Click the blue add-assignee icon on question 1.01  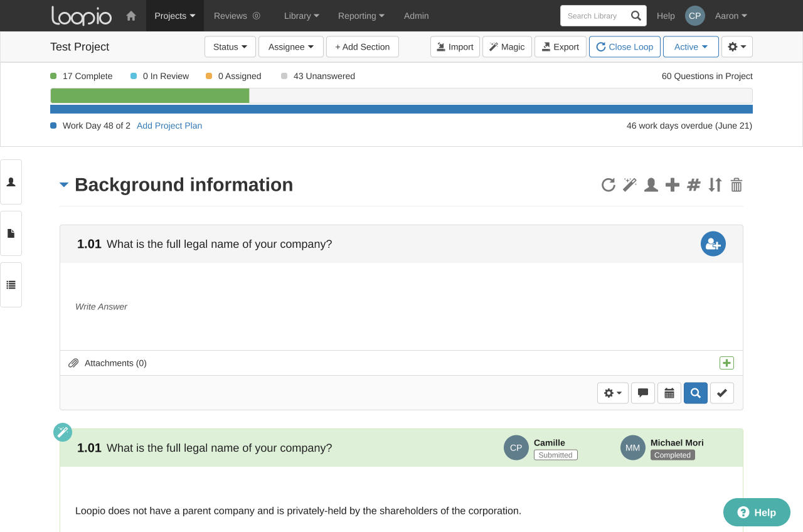click(x=713, y=244)
